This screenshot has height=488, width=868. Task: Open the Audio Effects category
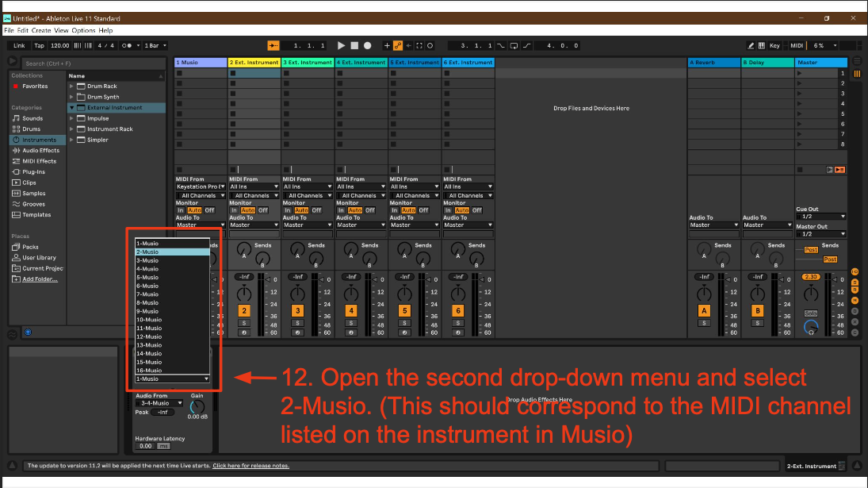click(x=40, y=150)
